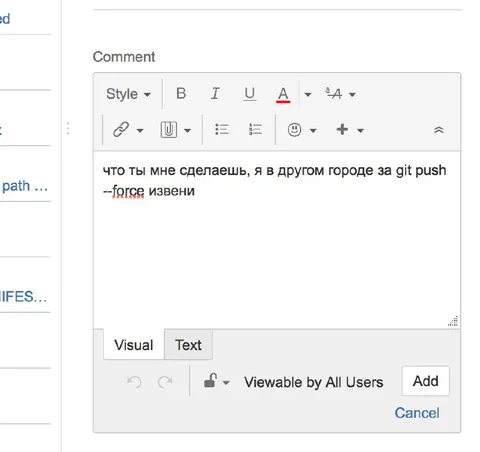The image size is (480, 452).
Task: Insert a numbered list
Action: point(255,129)
